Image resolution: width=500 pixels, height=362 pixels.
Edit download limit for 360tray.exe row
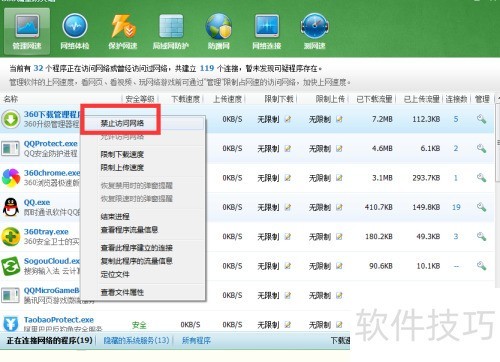pos(288,236)
